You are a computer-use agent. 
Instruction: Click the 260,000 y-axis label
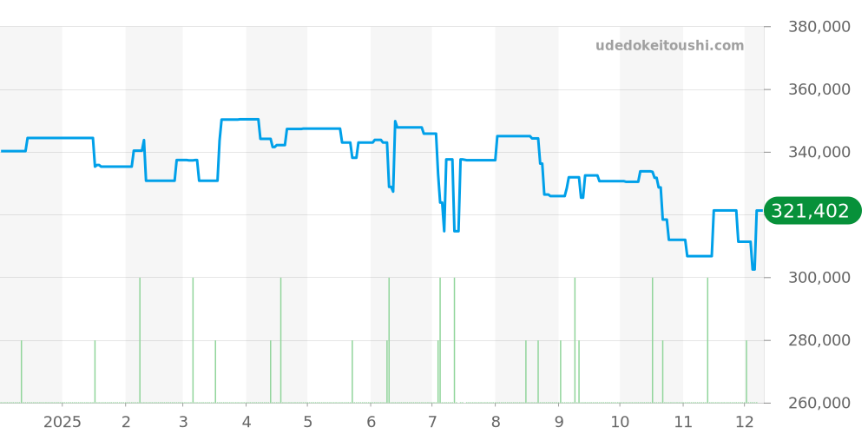[x=819, y=403]
